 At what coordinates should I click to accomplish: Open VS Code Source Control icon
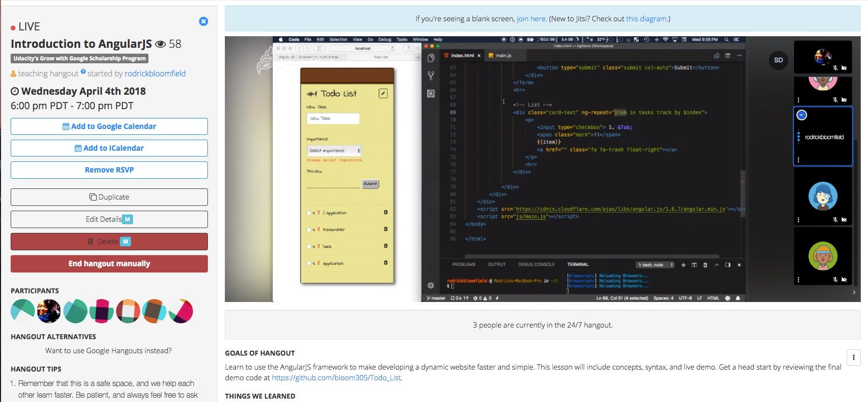(x=430, y=75)
